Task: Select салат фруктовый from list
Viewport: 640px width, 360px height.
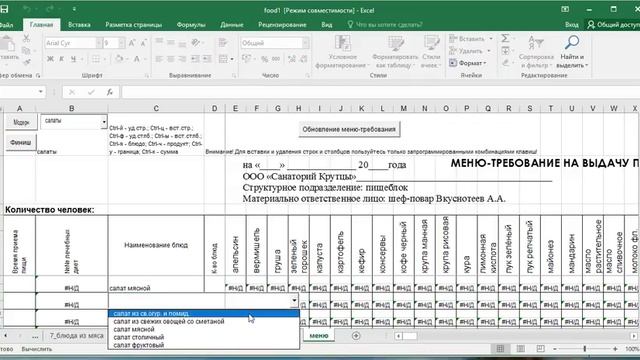Action: (x=204, y=345)
